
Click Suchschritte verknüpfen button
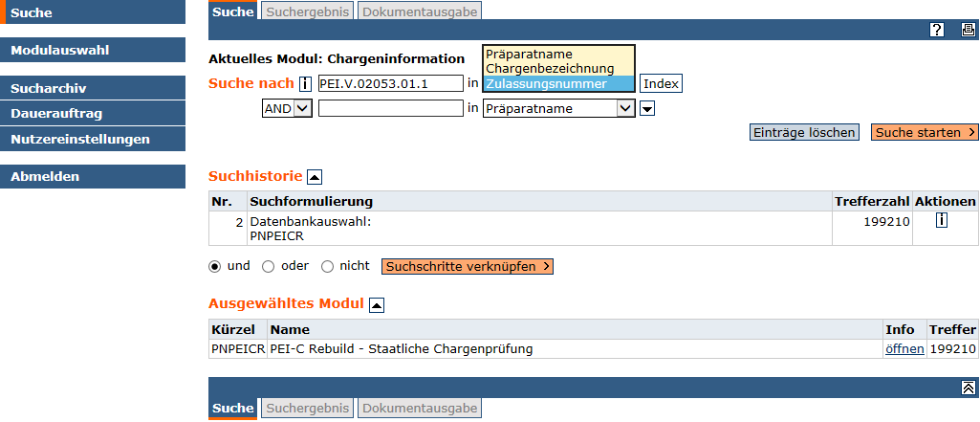click(x=467, y=267)
